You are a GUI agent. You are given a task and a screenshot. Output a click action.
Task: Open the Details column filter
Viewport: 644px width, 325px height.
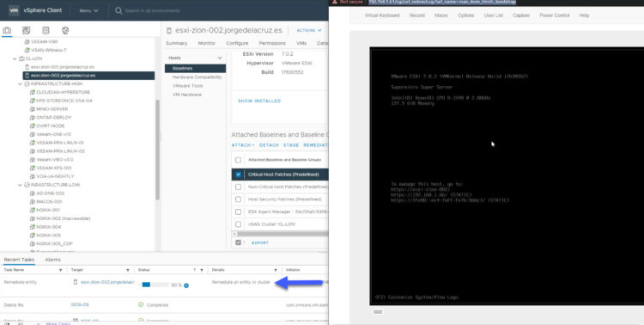click(x=276, y=270)
